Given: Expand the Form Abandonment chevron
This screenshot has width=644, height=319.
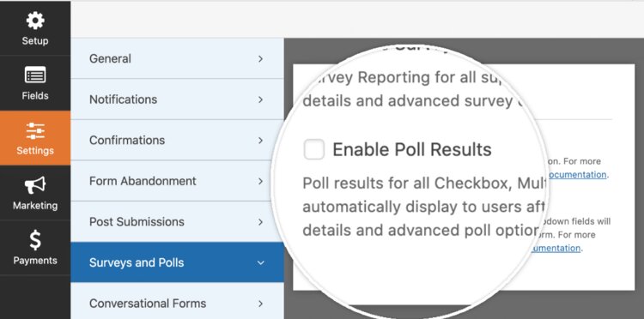Looking at the screenshot, I should (x=260, y=181).
